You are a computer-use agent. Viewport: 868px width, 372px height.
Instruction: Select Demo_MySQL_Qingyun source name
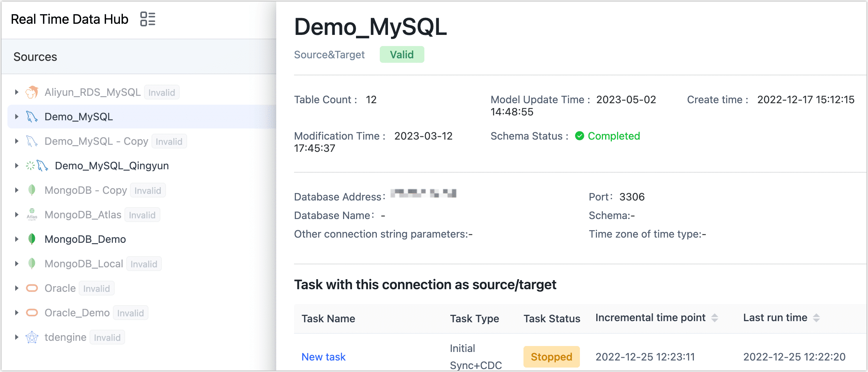click(x=112, y=166)
